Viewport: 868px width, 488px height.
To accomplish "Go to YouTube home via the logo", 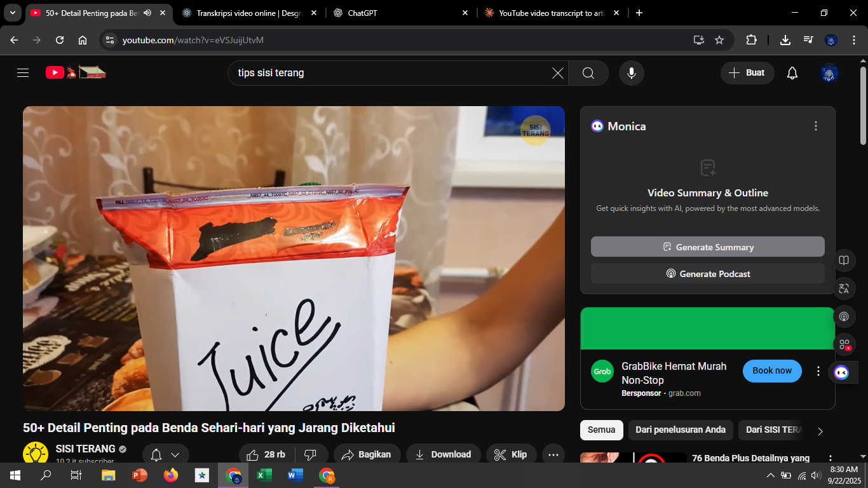I will tap(76, 72).
